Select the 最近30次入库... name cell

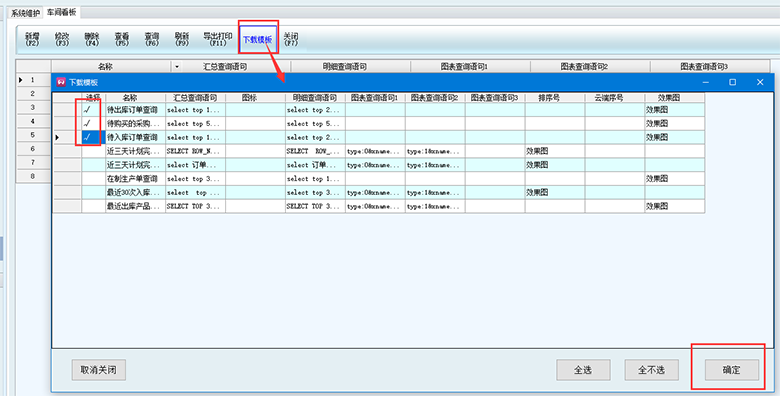(135, 193)
